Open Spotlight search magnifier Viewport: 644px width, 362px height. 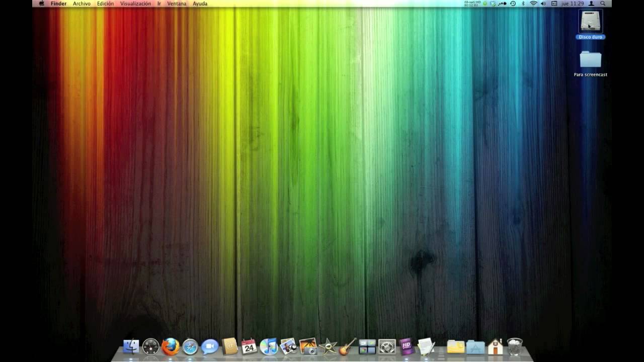[x=602, y=4]
